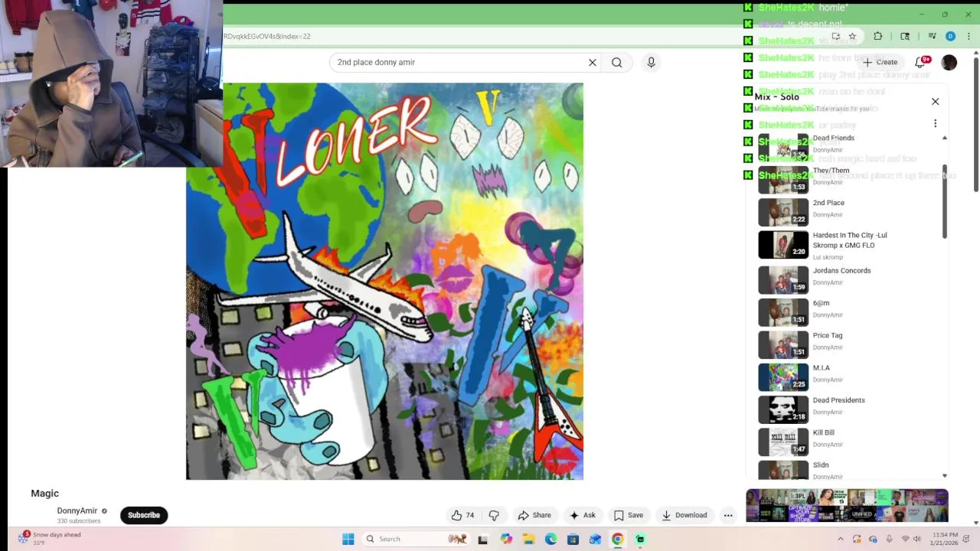Play They/Them from the mix

(846, 179)
